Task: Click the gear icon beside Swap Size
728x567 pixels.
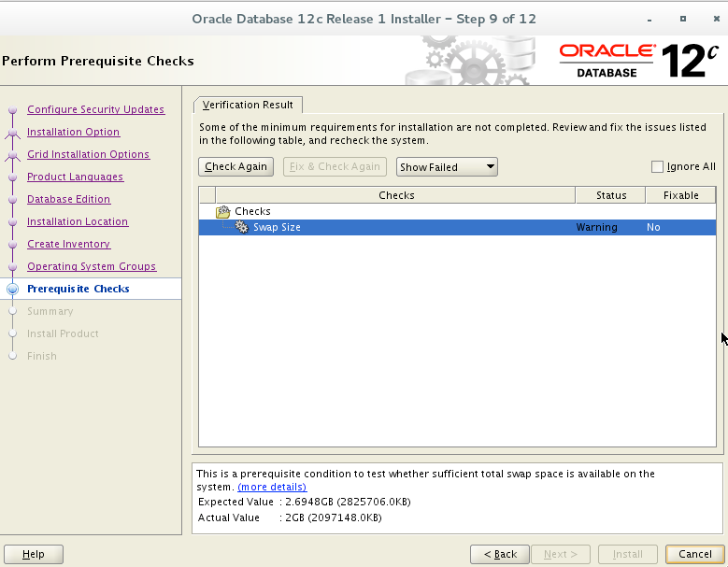Action: (241, 227)
